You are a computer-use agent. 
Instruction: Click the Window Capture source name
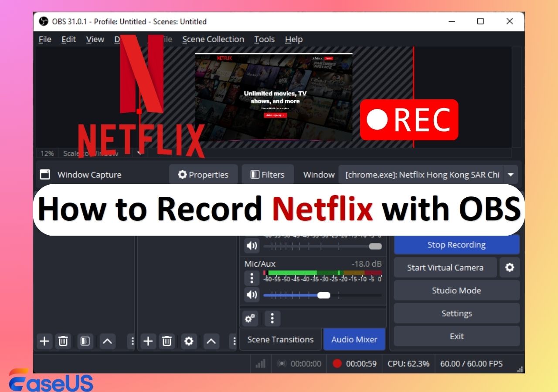pyautogui.click(x=89, y=175)
